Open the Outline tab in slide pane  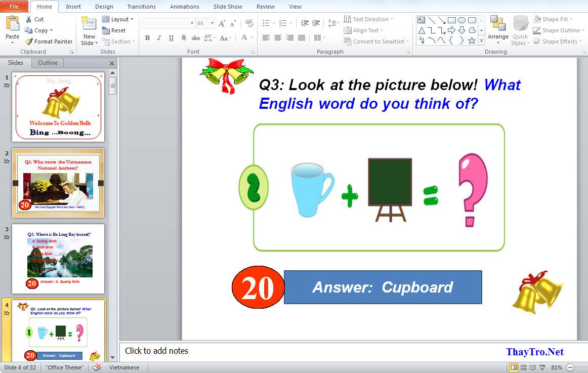pos(48,63)
